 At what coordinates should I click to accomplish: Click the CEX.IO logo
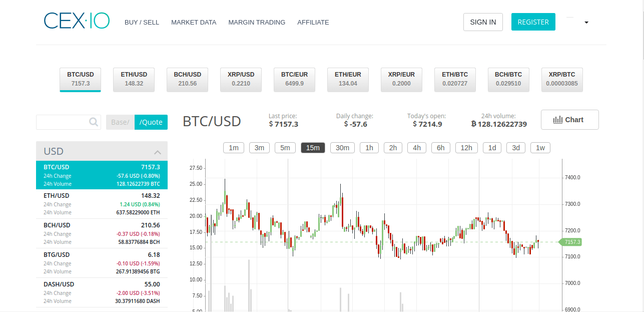(77, 21)
